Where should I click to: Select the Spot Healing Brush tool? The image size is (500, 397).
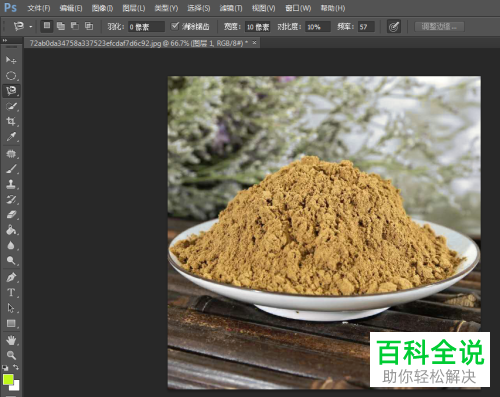pos(11,154)
